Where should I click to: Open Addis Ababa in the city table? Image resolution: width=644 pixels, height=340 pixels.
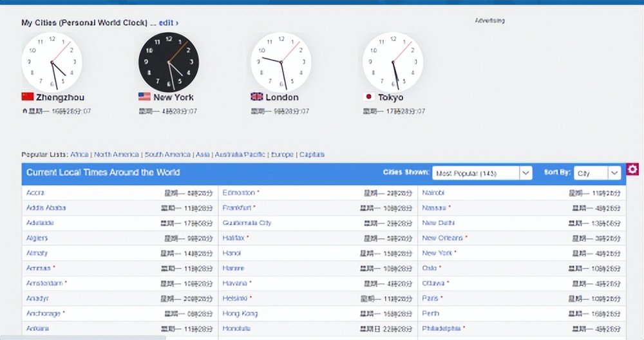coord(46,208)
